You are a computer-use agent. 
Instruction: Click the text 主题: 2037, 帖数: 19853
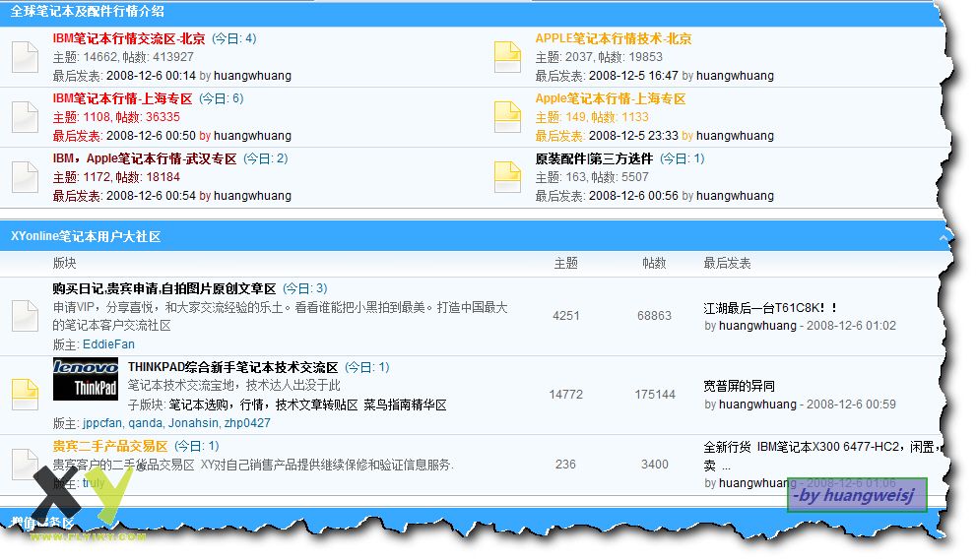599,57
